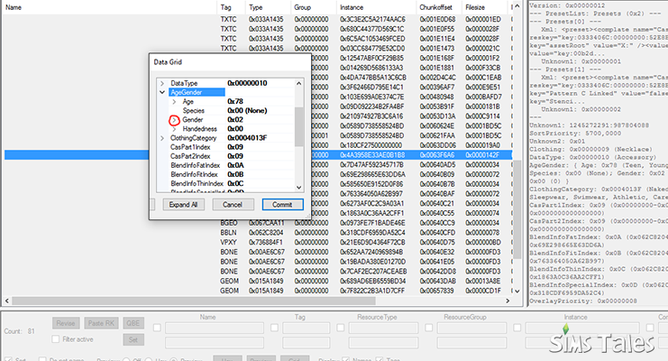668x361 pixels.
Task: Click the BlendInfoThinIndex value 0x0C
Action: (x=235, y=184)
